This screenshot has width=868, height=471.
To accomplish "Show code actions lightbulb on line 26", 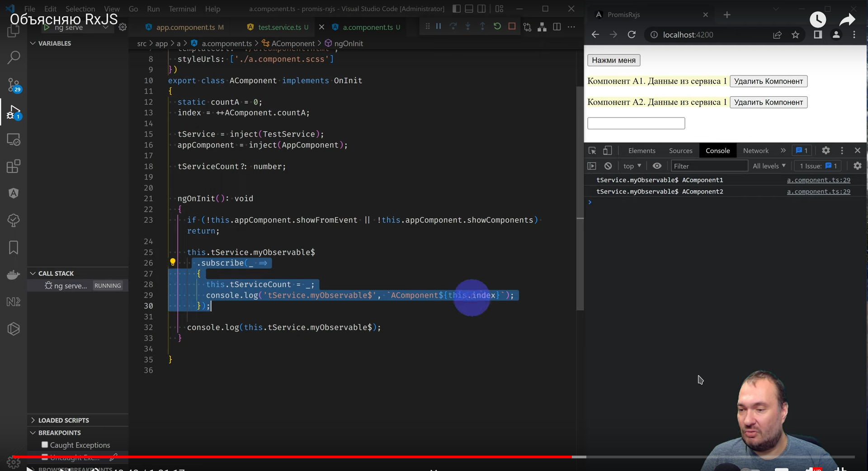I will tap(172, 262).
